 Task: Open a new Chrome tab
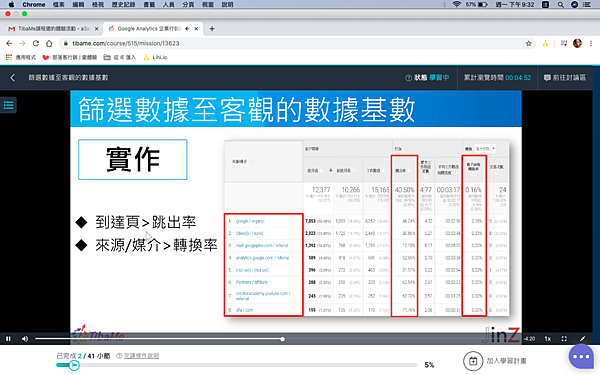click(x=212, y=29)
